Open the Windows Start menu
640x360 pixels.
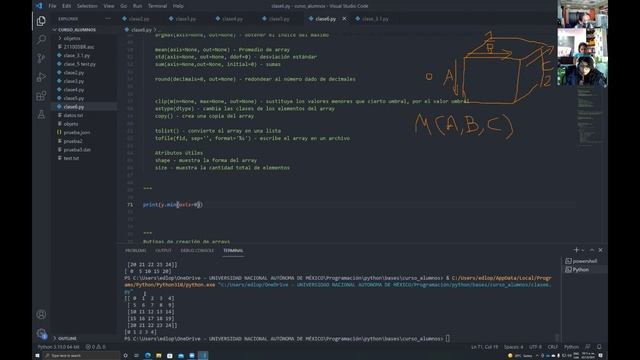click(x=37, y=356)
